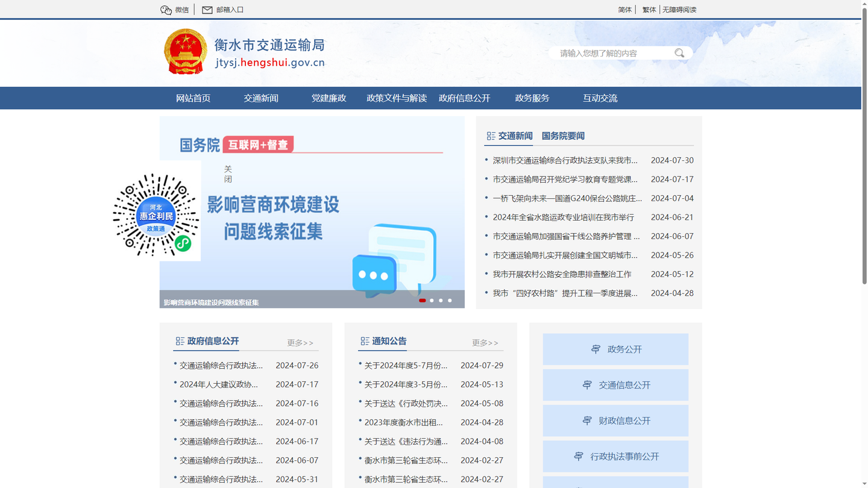Click the national emblem logo
868x488 pixels.
tap(186, 52)
